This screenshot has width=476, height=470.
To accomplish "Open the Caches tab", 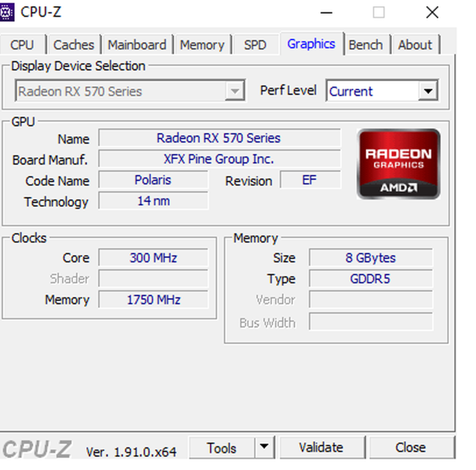I will pyautogui.click(x=74, y=45).
